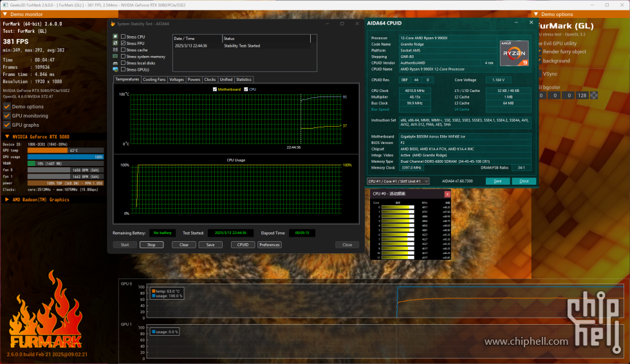The image size is (630, 364).
Task: Minimize the AIDA64 CPUID window
Action: (516, 23)
